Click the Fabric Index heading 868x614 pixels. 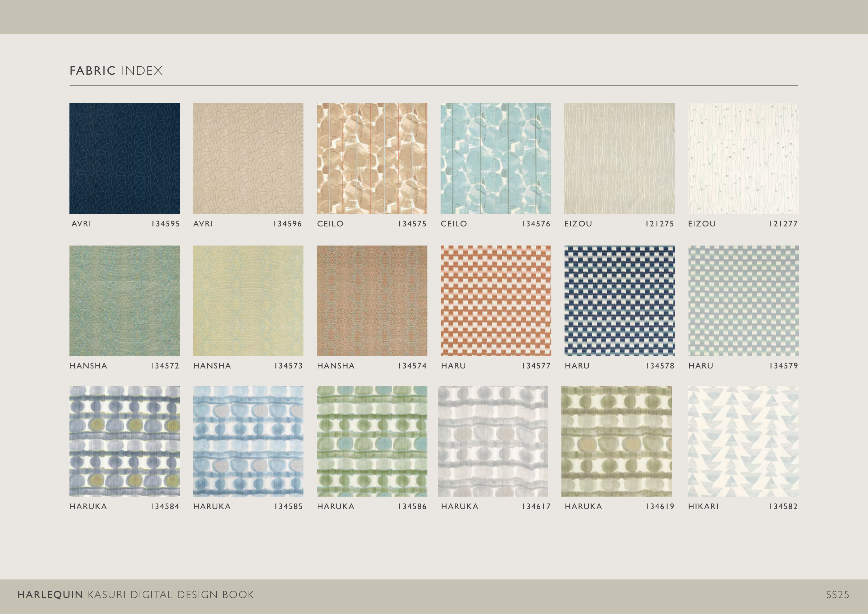point(116,71)
